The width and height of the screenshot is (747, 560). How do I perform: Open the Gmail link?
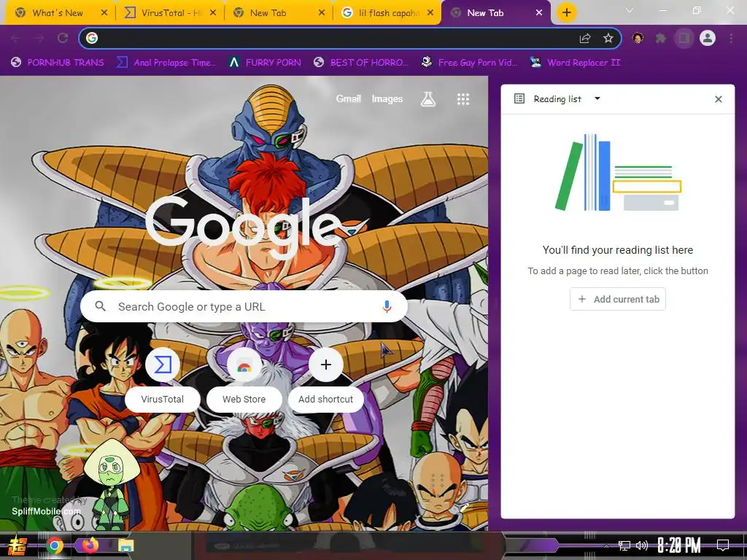point(348,98)
